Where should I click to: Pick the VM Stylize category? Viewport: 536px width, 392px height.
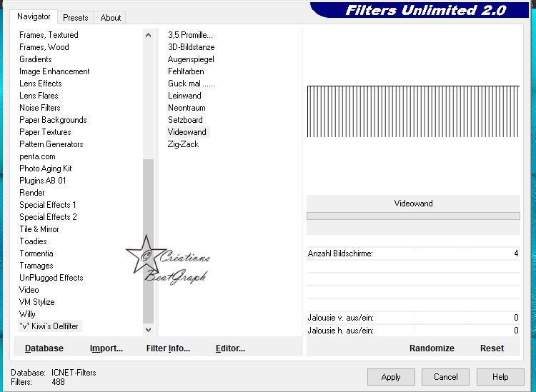point(37,302)
